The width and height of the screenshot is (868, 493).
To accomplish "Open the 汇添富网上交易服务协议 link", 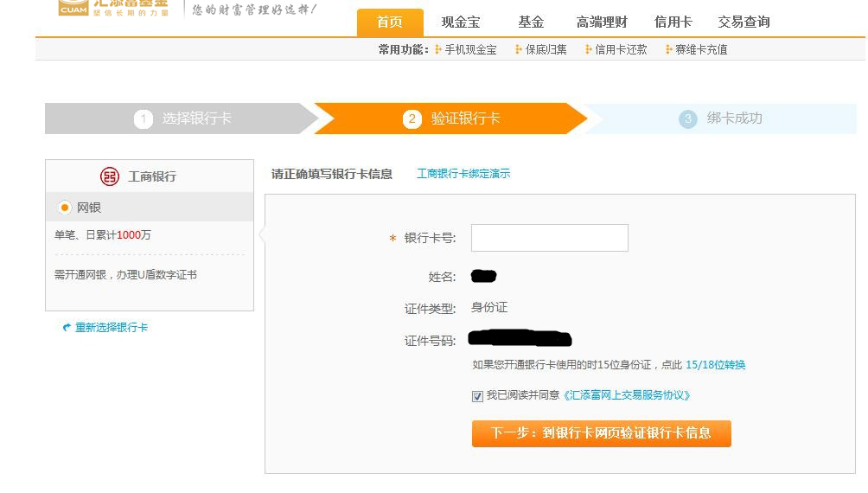I will 627,395.
